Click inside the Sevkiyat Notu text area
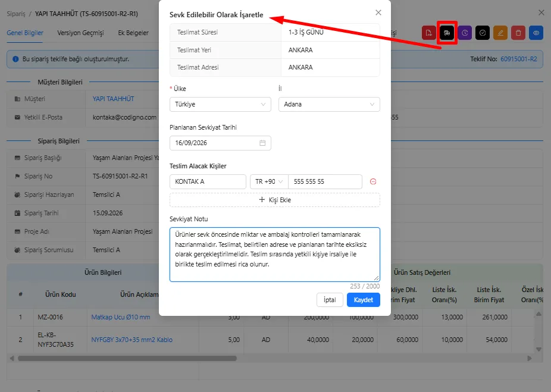Viewport: 551px width, 392px height. point(275,255)
